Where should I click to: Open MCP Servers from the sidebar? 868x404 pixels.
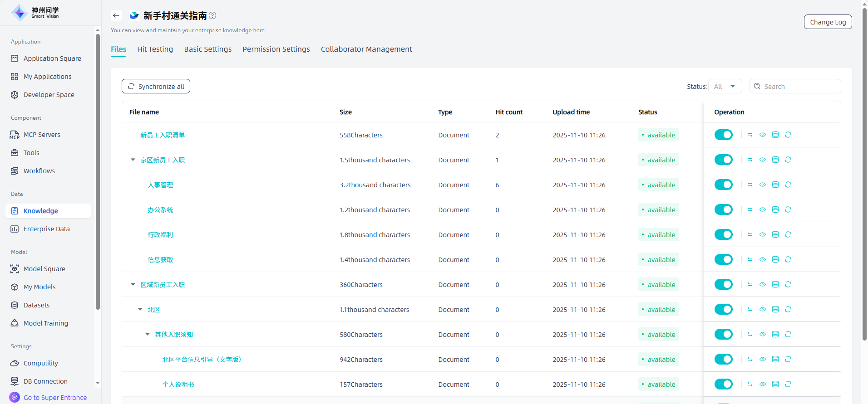point(42,135)
